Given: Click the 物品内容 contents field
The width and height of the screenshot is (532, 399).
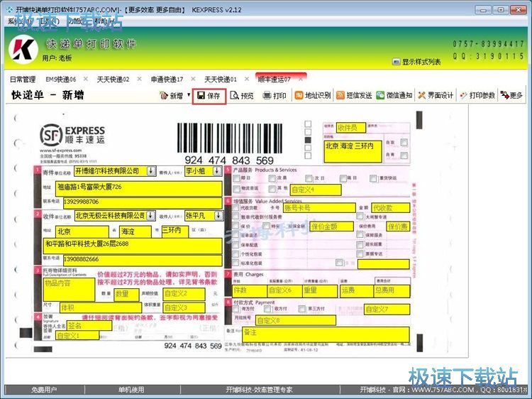Looking at the screenshot, I should point(69,290).
